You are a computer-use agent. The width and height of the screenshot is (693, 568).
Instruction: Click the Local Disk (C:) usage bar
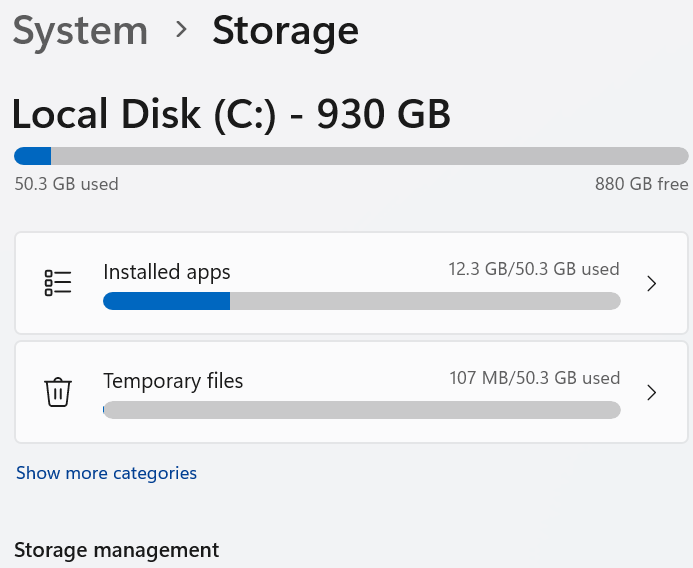351,156
